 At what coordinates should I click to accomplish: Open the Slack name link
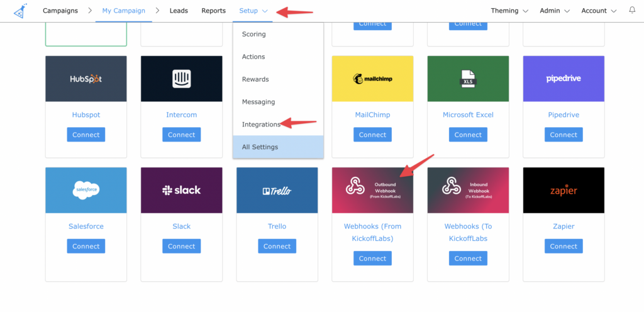click(x=182, y=226)
